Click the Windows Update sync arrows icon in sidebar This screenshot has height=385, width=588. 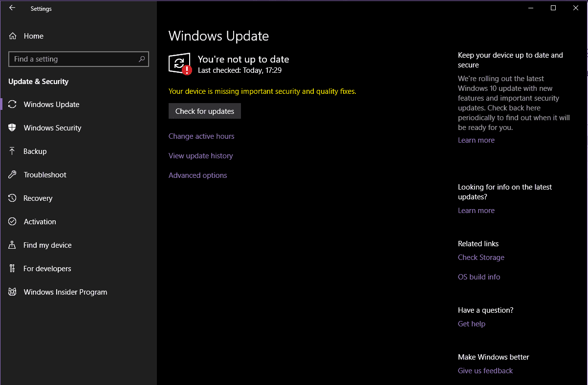tap(13, 104)
